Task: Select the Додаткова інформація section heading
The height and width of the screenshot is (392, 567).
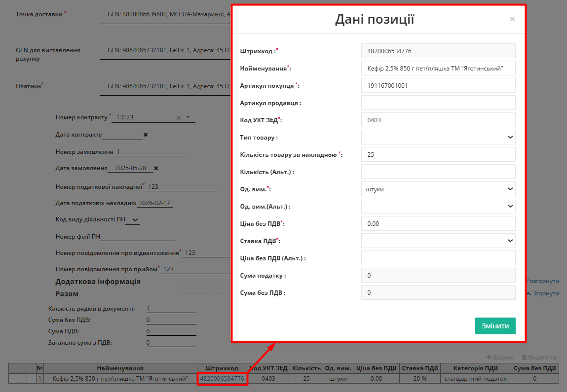Action: pyautogui.click(x=98, y=282)
